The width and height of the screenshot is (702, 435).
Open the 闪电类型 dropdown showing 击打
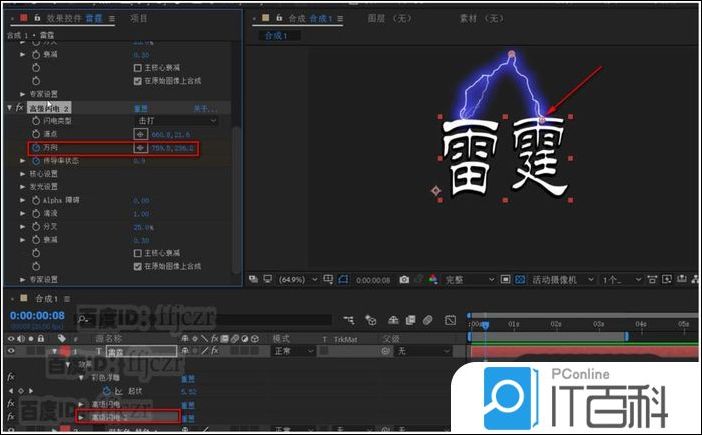(x=175, y=120)
